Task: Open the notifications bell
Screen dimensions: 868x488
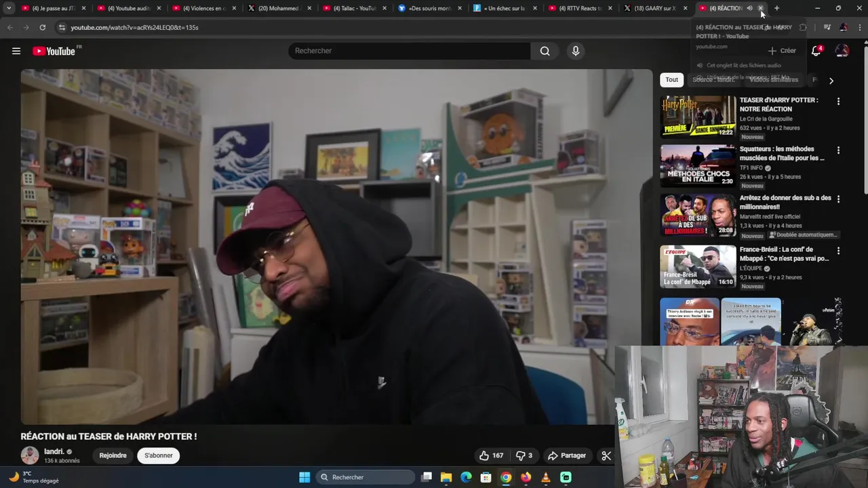Action: click(816, 51)
